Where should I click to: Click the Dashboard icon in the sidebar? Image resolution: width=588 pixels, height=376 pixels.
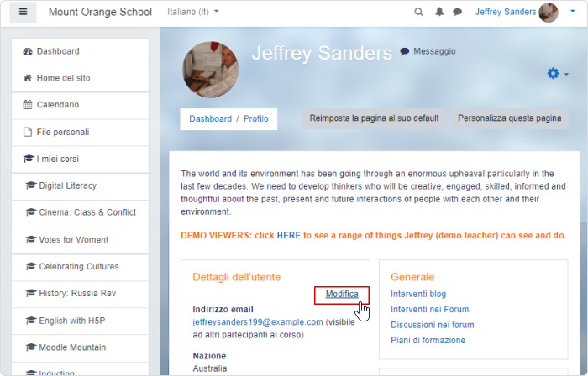click(28, 51)
